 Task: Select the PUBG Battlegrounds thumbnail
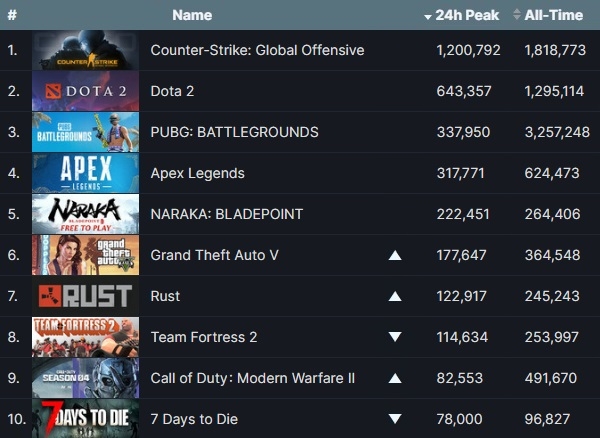(x=84, y=132)
